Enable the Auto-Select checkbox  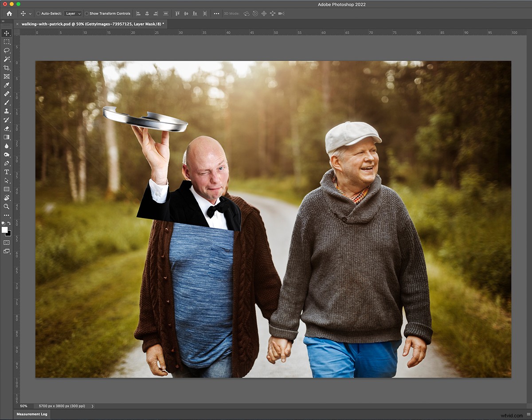click(x=38, y=13)
